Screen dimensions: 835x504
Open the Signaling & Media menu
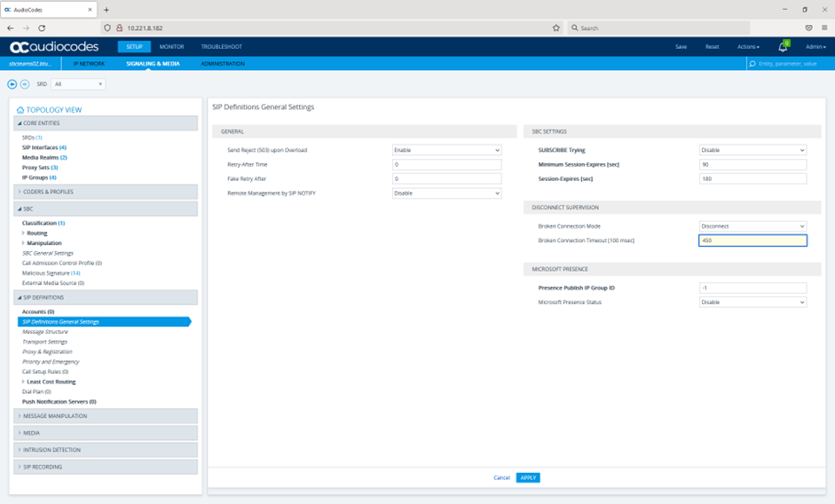(x=153, y=63)
